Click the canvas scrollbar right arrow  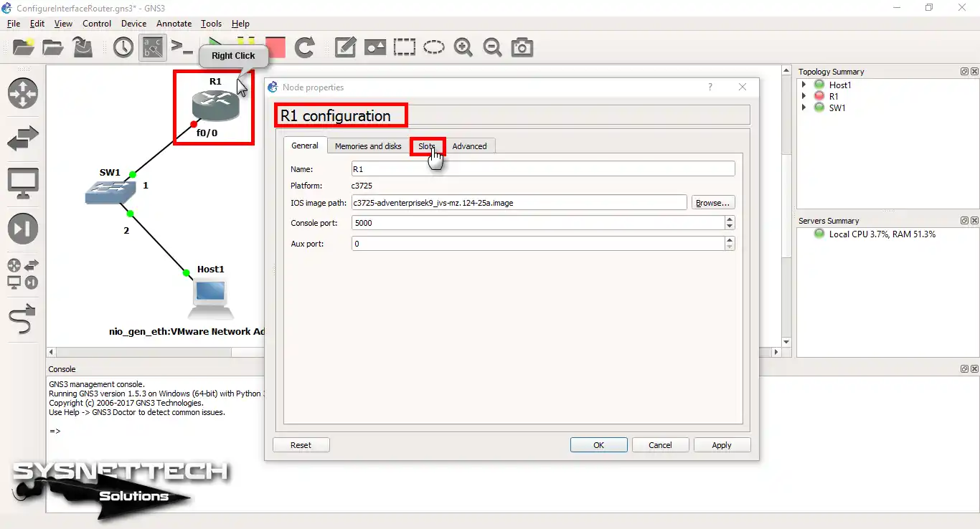click(x=776, y=353)
